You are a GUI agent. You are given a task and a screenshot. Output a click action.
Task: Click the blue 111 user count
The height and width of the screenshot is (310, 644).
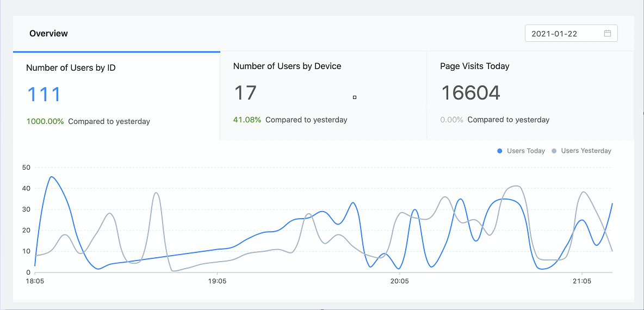44,95
